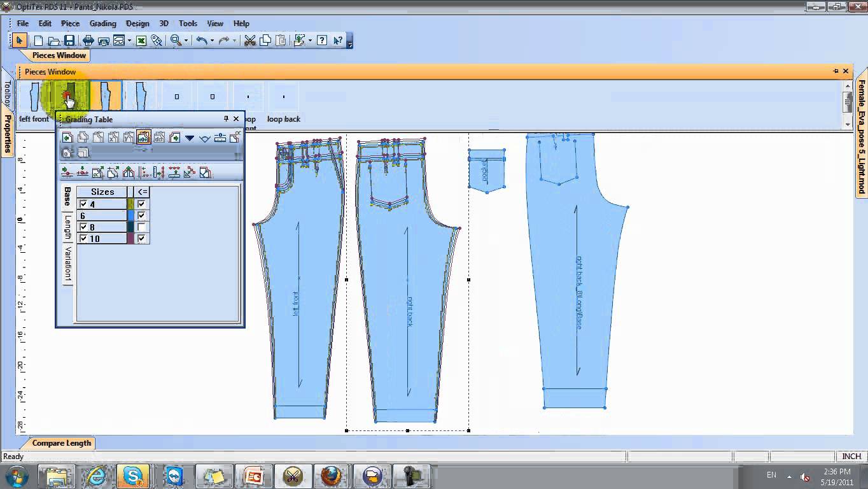Click the Cut scissors icon on the toolbar
This screenshot has height=489, width=868.
tap(249, 40)
